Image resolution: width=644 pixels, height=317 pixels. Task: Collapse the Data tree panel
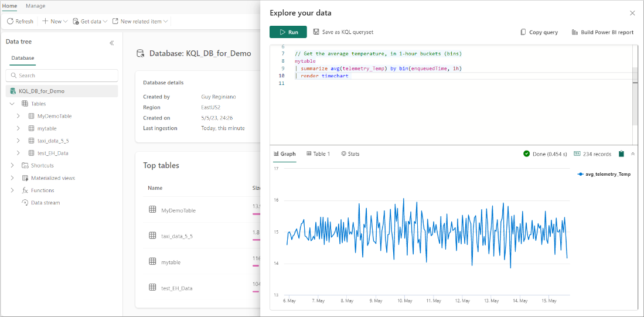(x=111, y=43)
